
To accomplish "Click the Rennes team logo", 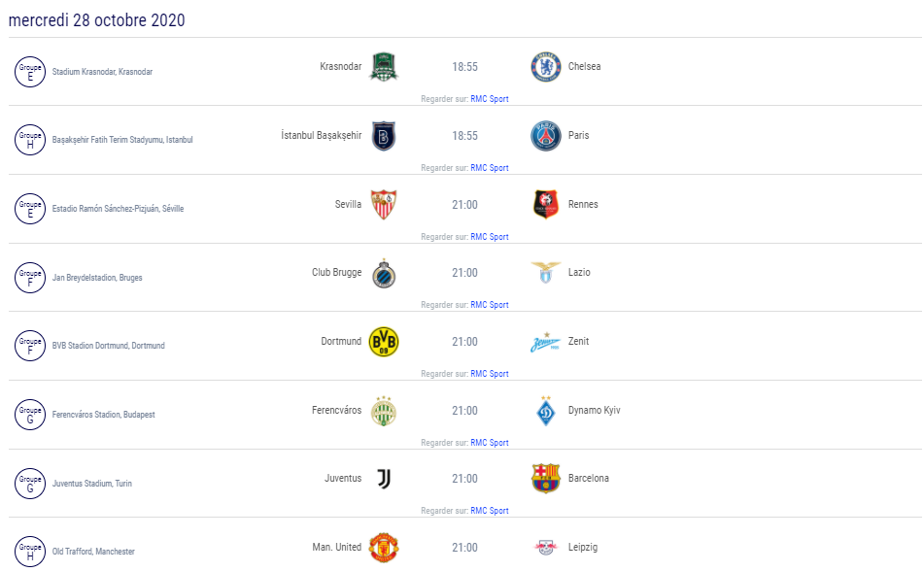I will (x=546, y=204).
